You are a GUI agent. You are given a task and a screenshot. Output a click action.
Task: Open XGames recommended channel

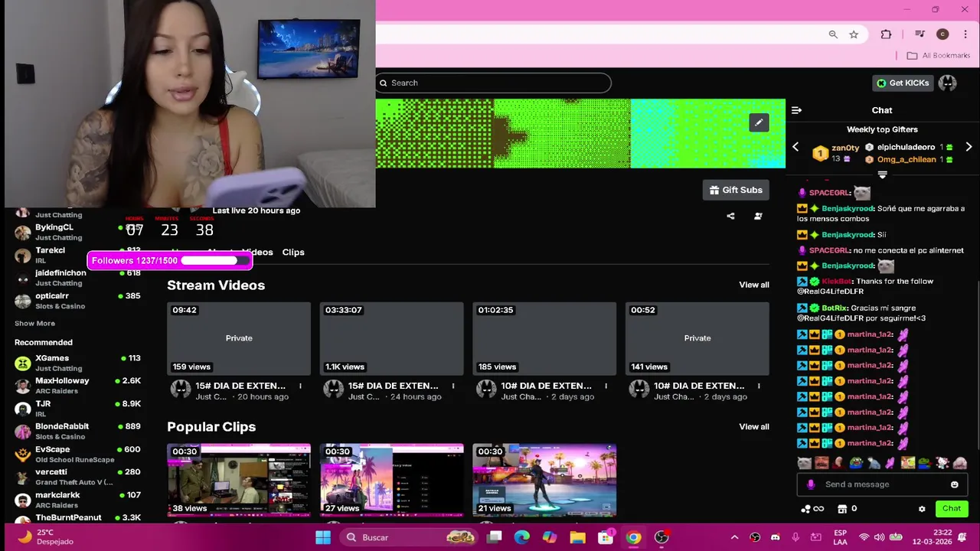tap(78, 363)
